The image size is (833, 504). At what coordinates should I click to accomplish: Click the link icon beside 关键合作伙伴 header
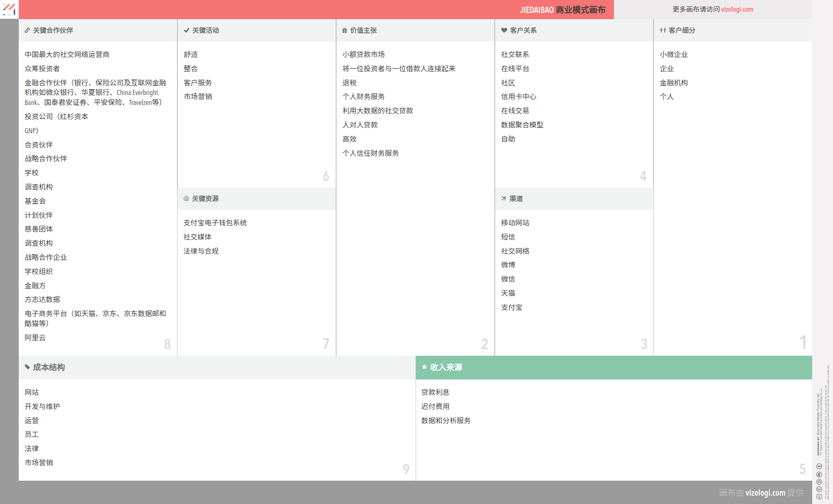pos(27,30)
